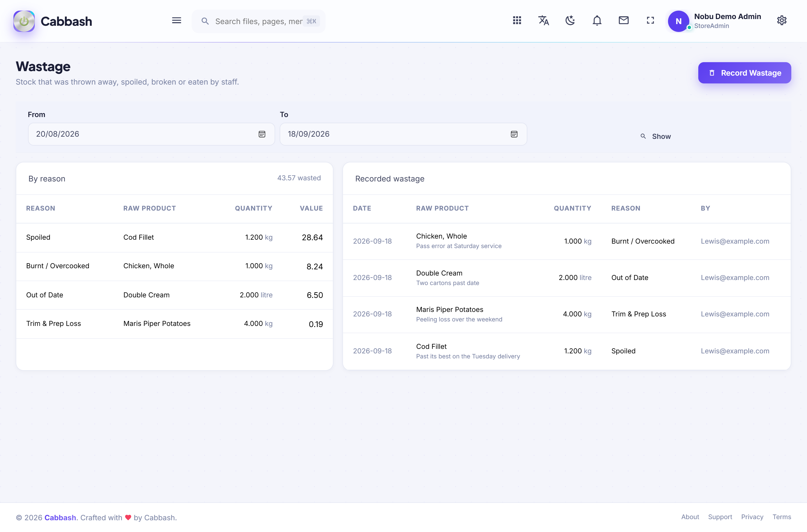
Task: Open the settings gear icon
Action: 782,20
